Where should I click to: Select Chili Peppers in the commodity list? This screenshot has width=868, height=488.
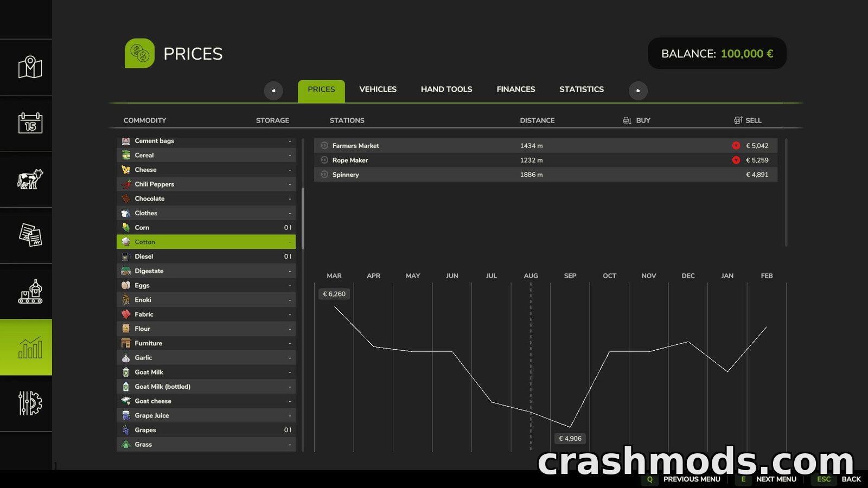tap(206, 184)
